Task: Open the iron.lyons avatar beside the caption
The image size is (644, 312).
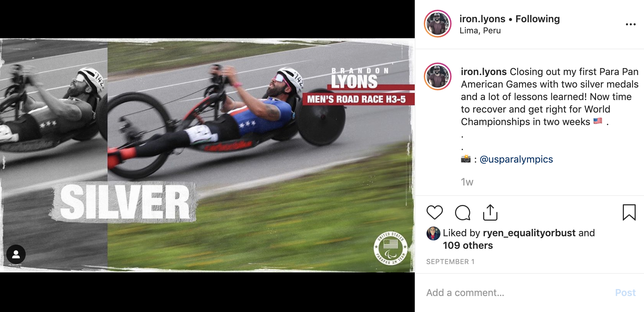Action: [438, 76]
